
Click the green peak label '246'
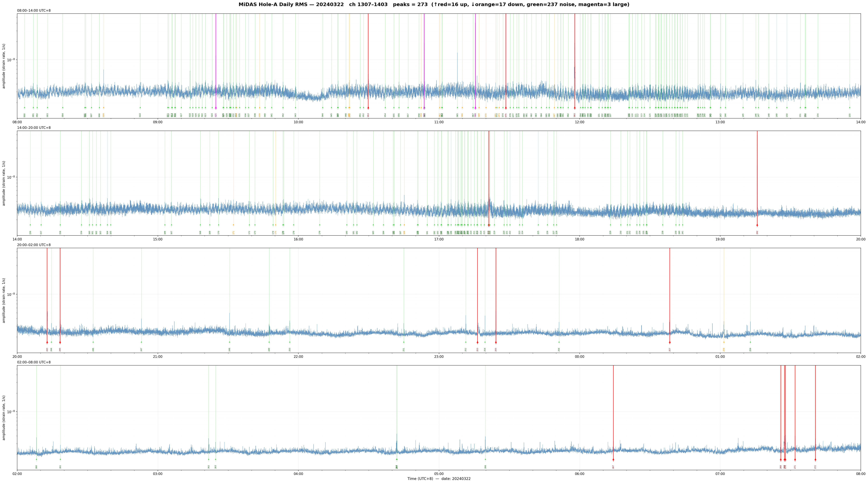click(93, 349)
